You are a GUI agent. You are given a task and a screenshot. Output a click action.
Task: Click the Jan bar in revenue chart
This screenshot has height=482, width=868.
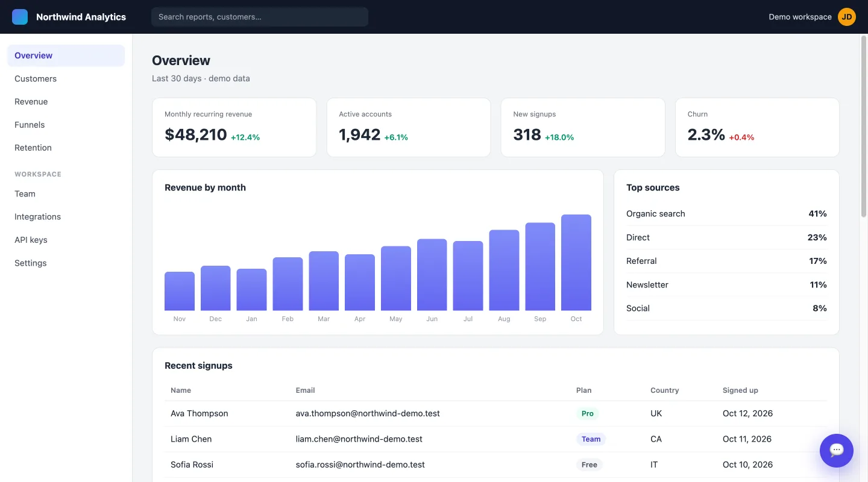(251, 290)
